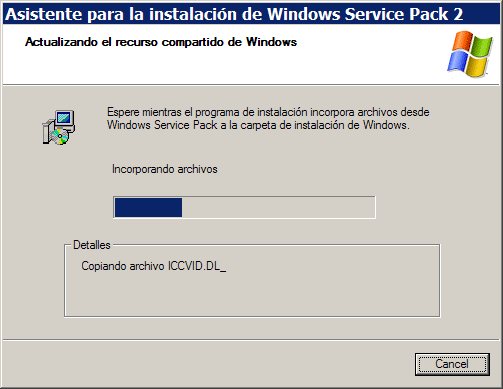This screenshot has height=389, width=503.
Task: Click the Cancel button
Action: coord(452,364)
